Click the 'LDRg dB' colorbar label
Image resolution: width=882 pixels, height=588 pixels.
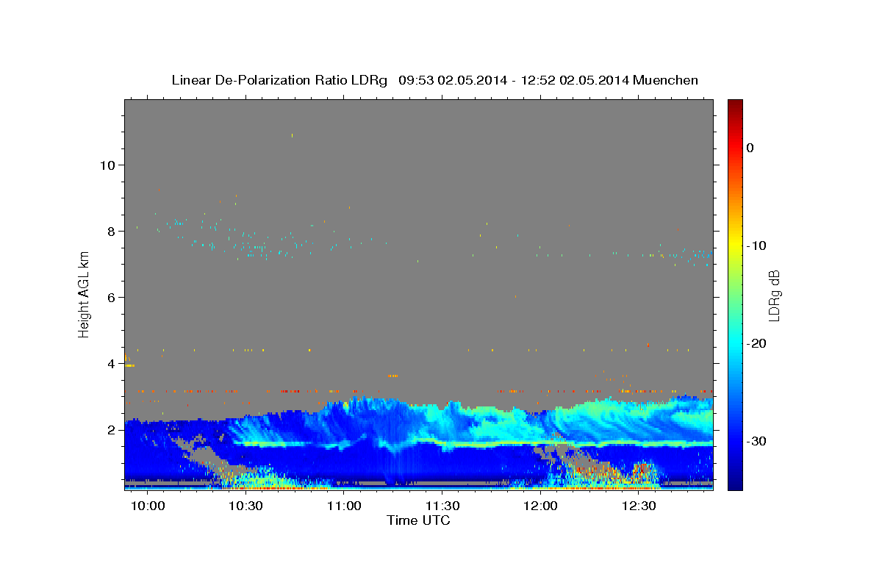(774, 295)
